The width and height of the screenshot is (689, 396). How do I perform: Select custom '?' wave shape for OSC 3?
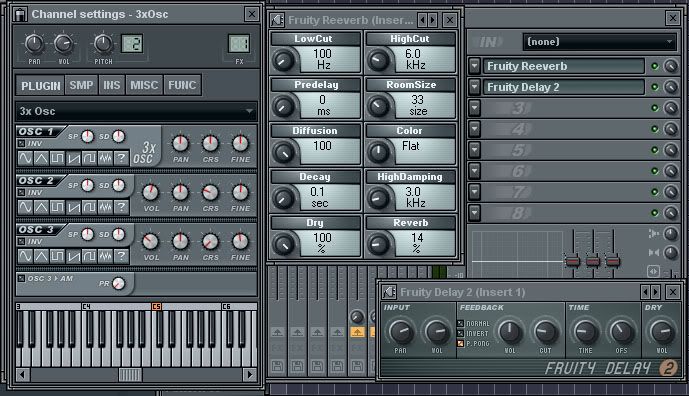coord(121,256)
